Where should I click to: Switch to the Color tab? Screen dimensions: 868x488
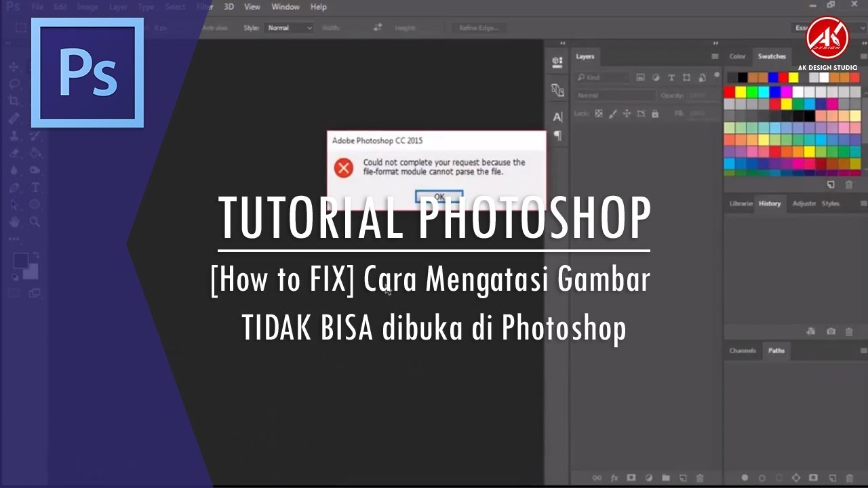(737, 57)
